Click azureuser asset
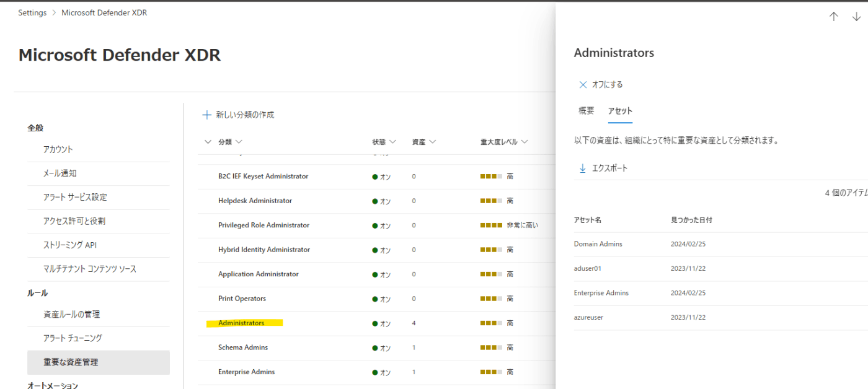The image size is (868, 389). pos(588,317)
